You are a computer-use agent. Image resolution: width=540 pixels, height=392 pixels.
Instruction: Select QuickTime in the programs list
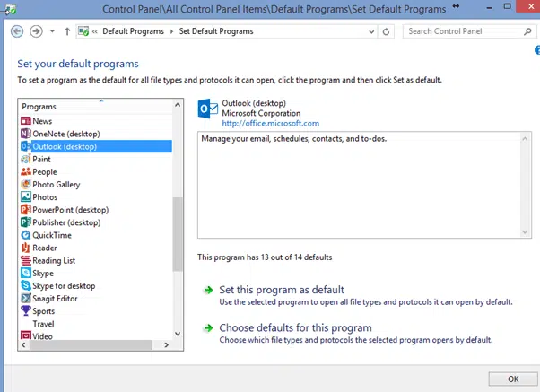pos(52,235)
